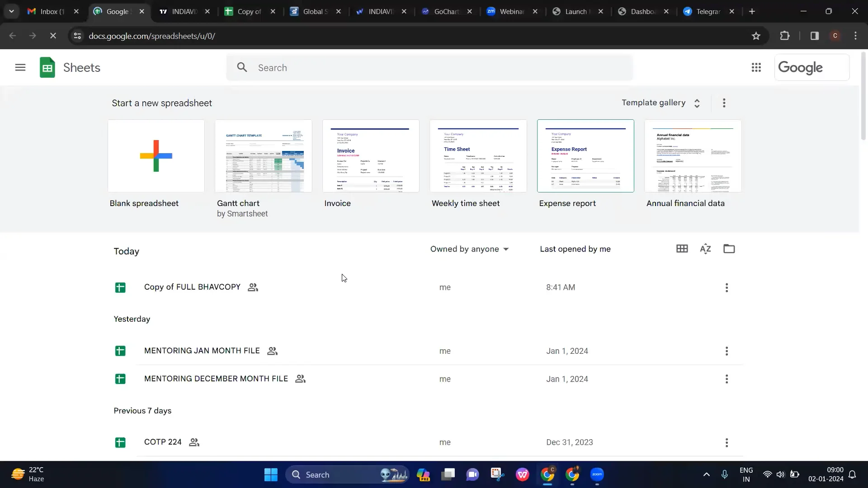Open the MENTORING JAN MONTH FILE spreadsheet
This screenshot has height=488, width=868.
pyautogui.click(x=202, y=351)
